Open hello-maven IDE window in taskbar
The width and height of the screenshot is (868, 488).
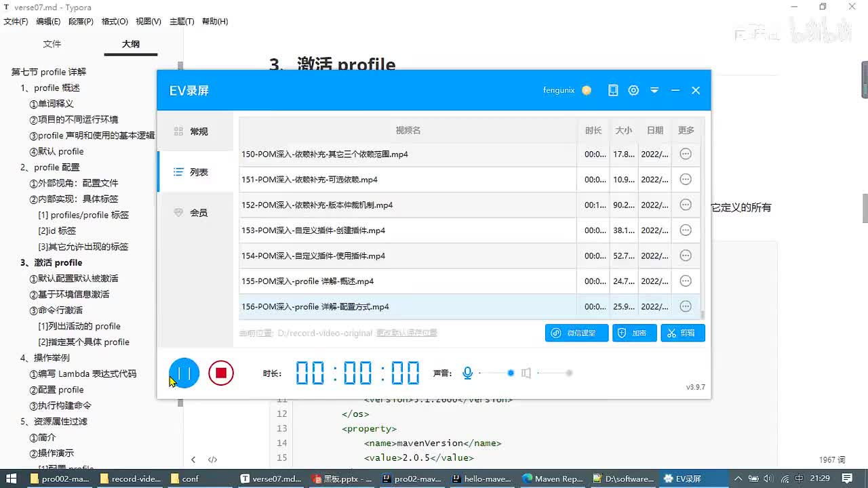[x=481, y=479]
